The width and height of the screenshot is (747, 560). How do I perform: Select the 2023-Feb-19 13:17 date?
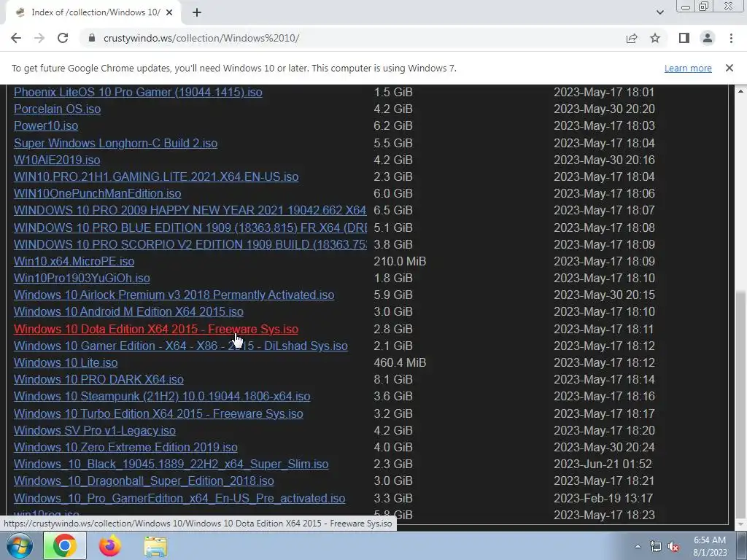tap(603, 498)
